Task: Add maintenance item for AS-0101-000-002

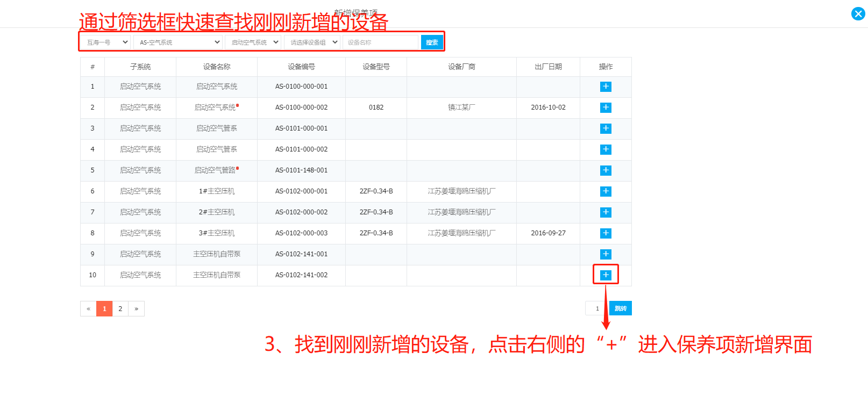Action: click(x=606, y=149)
